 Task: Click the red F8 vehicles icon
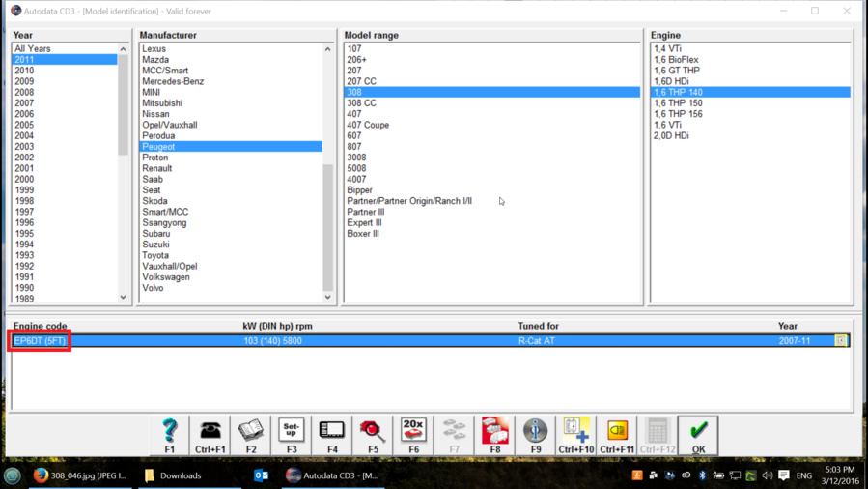point(495,436)
